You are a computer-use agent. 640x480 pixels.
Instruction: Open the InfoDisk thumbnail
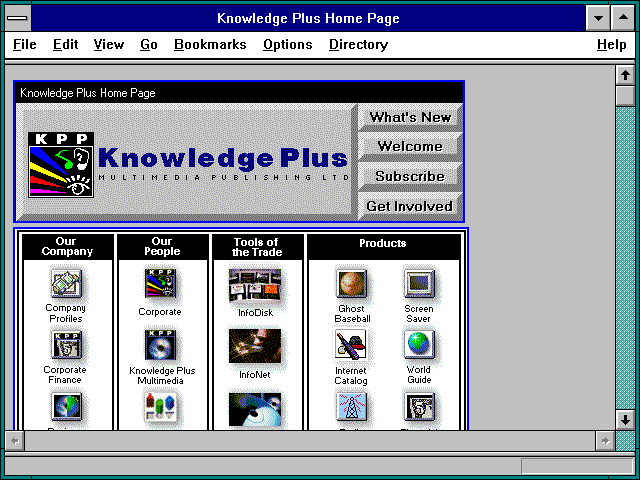255,284
